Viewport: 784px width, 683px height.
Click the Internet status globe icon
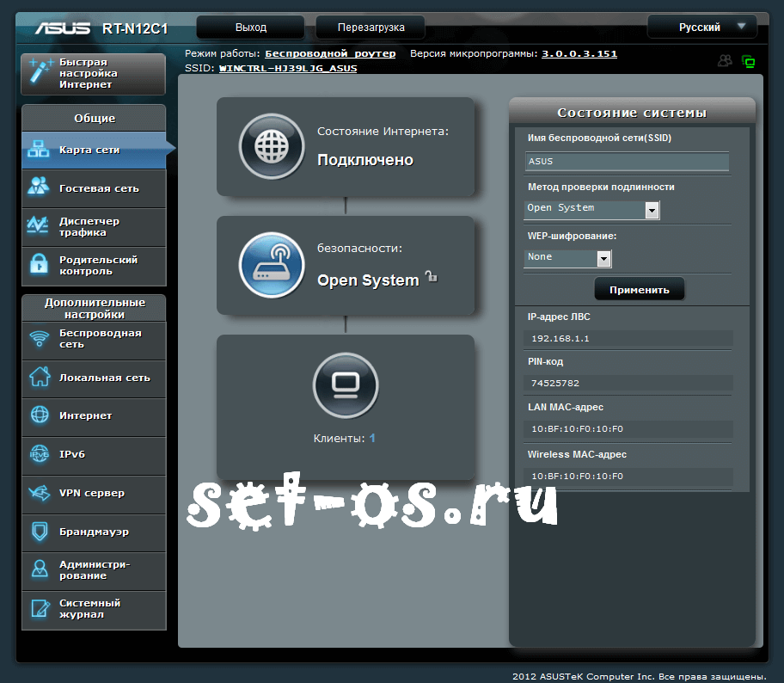point(272,146)
